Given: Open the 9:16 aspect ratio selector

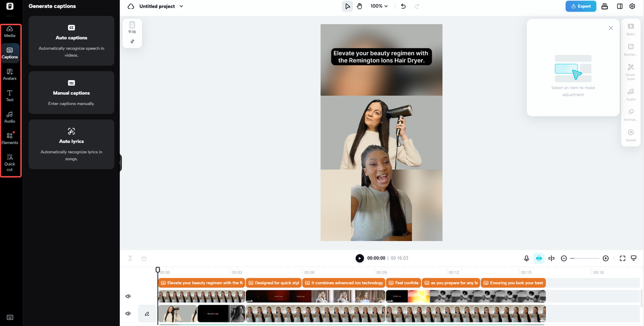Looking at the screenshot, I should tap(132, 27).
